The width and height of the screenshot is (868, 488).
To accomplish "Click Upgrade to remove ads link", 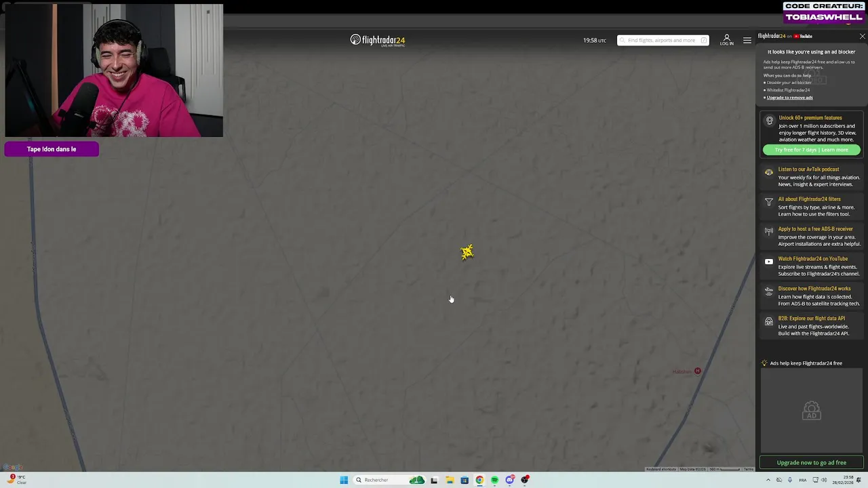I will click(x=789, y=98).
